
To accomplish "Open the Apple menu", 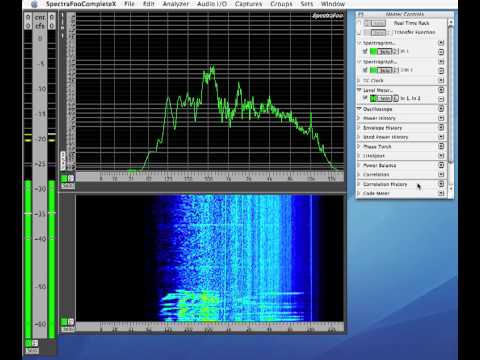I will 34,4.
